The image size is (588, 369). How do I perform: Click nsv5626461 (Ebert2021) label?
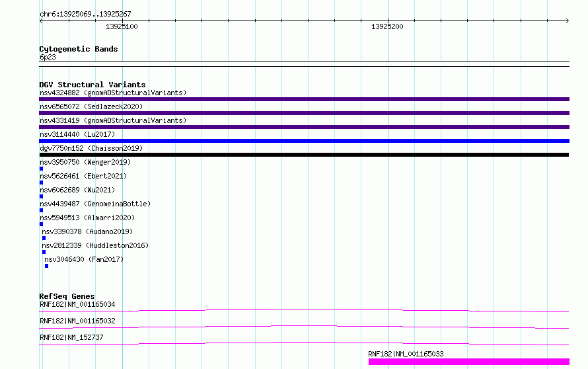click(x=83, y=176)
